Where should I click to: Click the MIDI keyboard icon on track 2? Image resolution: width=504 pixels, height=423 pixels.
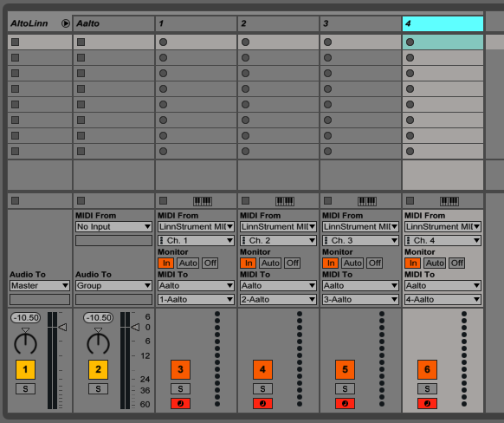coord(285,201)
